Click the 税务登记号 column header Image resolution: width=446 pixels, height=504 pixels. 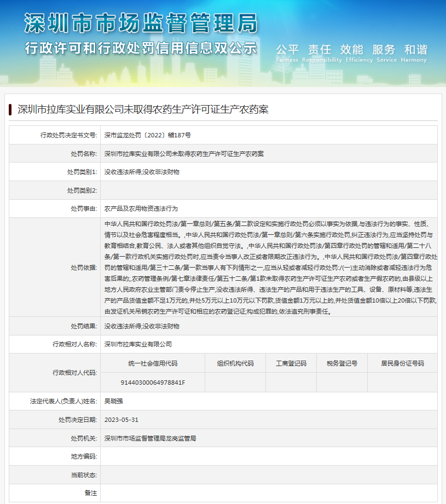coord(342,363)
